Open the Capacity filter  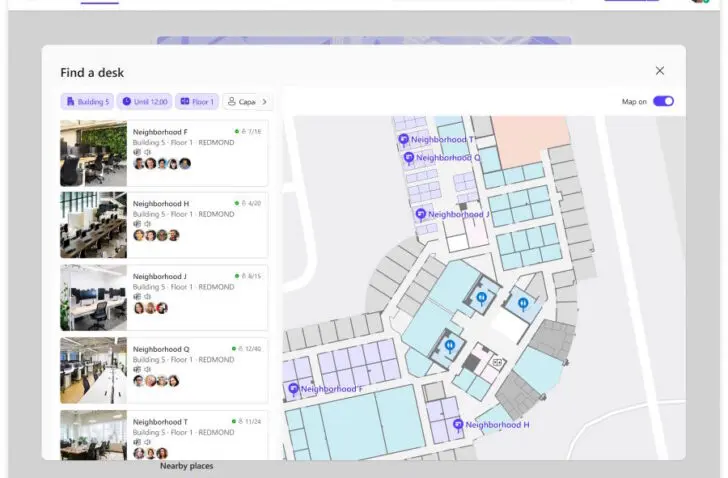(x=241, y=102)
